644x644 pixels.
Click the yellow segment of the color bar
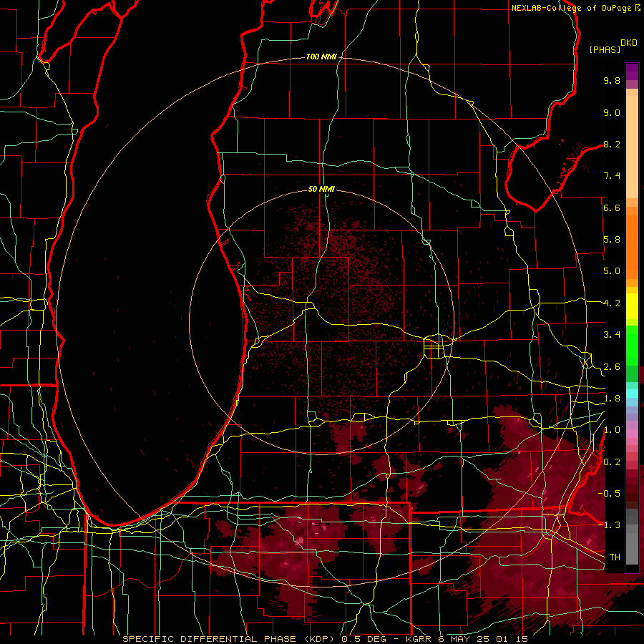coord(632,306)
